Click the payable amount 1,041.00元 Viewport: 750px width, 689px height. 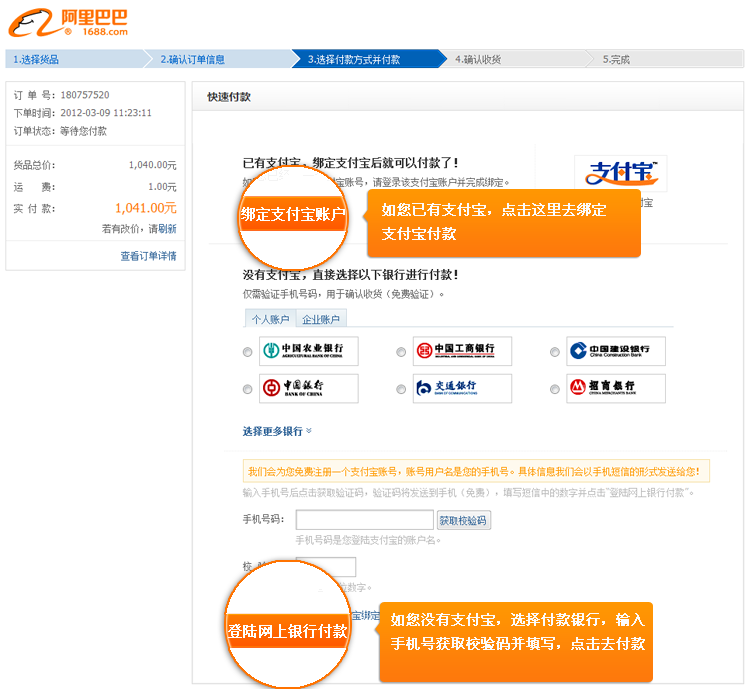click(x=145, y=208)
